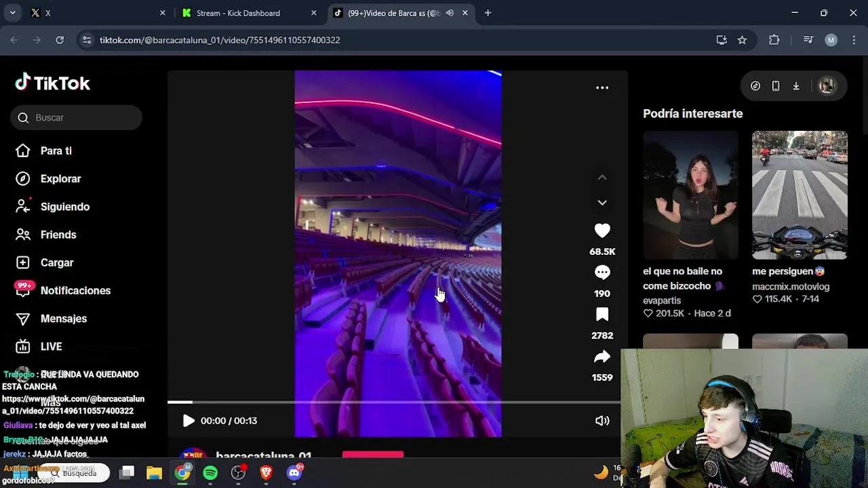
Task: Mute the TikTok tab audio icon
Action: tap(450, 13)
